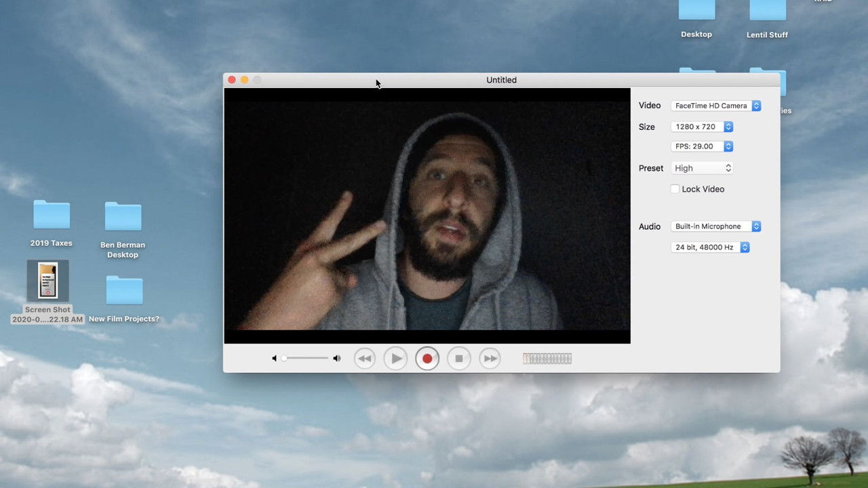Open the FPS: 29.00 dropdown

702,146
